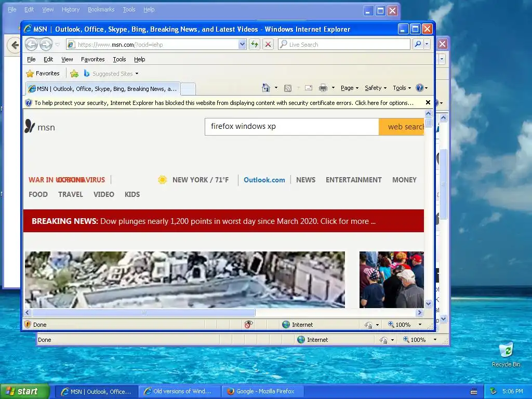532x399 pixels.
Task: Open Favorites star button
Action: click(x=43, y=73)
